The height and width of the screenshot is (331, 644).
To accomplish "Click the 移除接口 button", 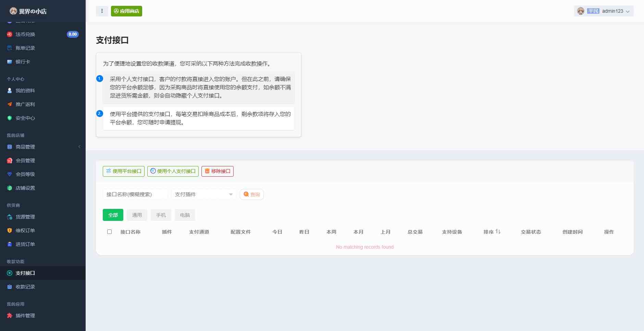I will 217,171.
